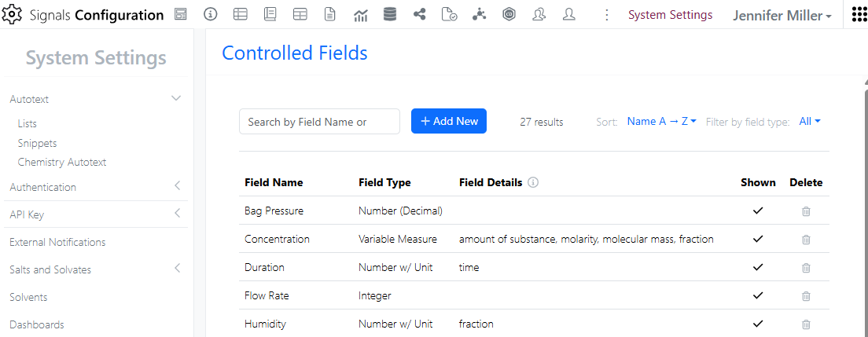Open the field type filter All dropdown
Viewport: 868px width, 337px height.
coord(810,121)
